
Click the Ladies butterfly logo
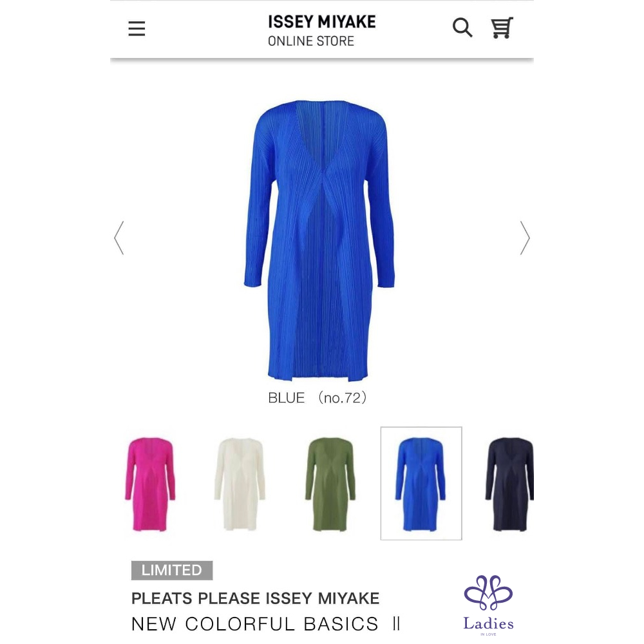[488, 592]
